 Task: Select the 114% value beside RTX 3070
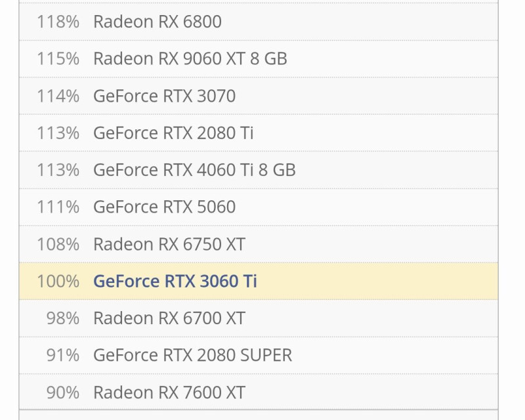click(x=58, y=96)
